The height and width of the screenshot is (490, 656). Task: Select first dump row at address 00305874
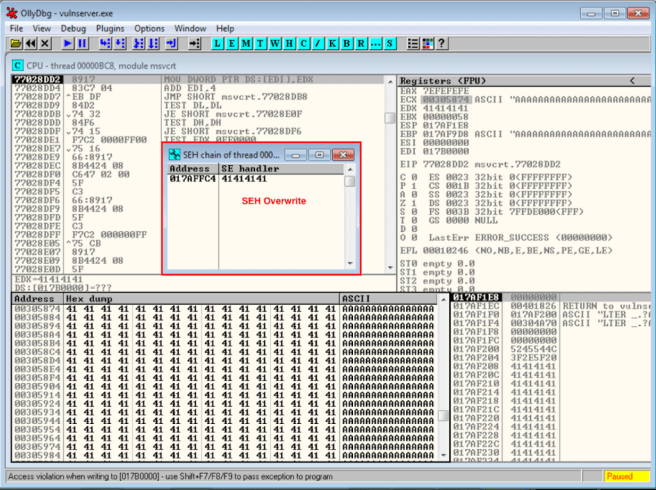[34, 310]
